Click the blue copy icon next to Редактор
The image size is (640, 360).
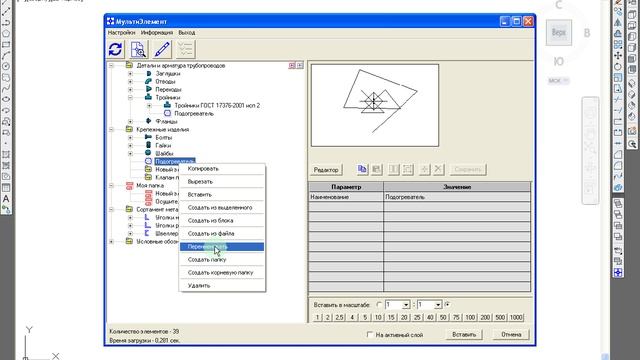tap(362, 169)
